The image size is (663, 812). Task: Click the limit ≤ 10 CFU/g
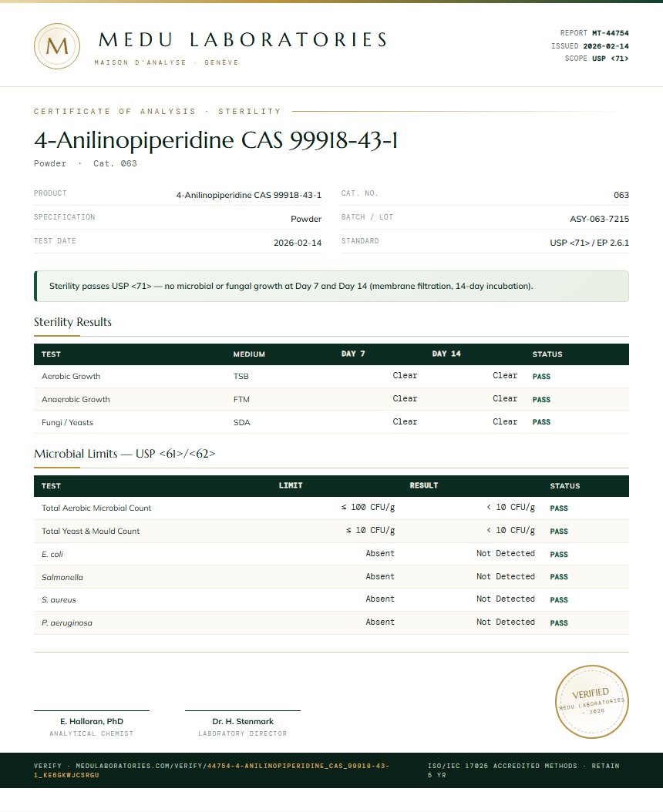point(370,530)
